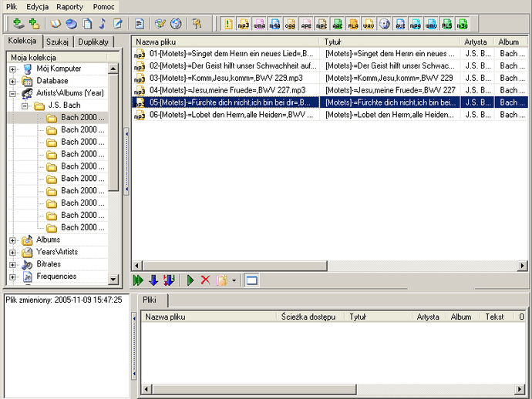Screen dimensions: 532x399
Task: Expand the Albums tree node
Action: (x=12, y=240)
